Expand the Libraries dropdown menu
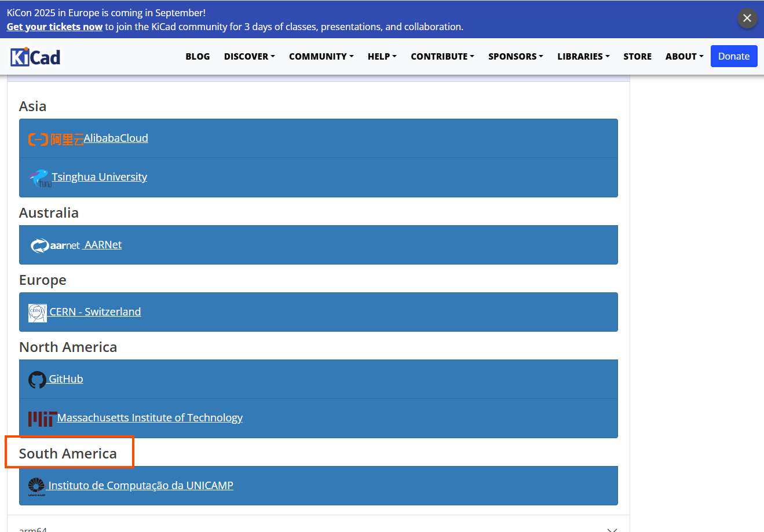The image size is (764, 532). (583, 56)
